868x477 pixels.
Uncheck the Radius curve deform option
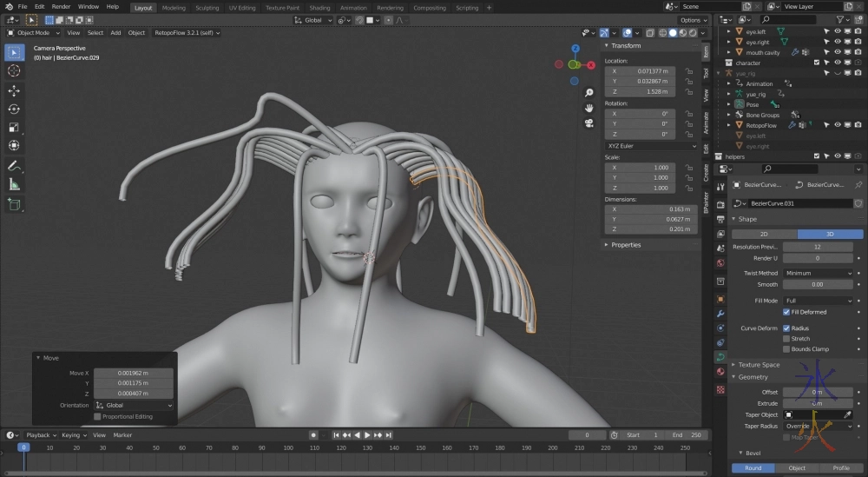click(x=786, y=328)
